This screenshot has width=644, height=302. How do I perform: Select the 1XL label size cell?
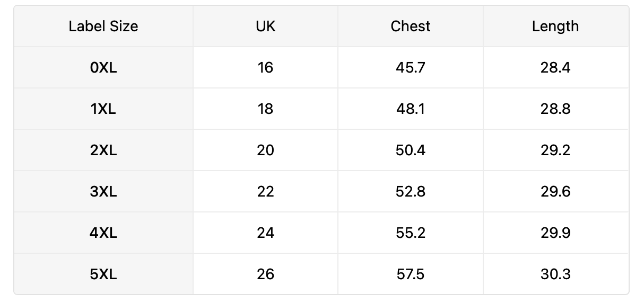103,109
